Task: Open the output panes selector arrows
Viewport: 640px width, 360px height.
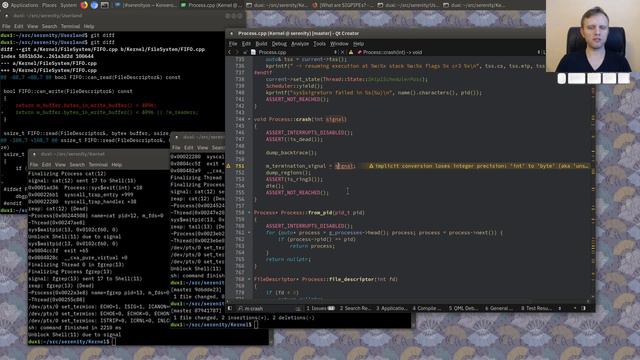Action: 560,308
